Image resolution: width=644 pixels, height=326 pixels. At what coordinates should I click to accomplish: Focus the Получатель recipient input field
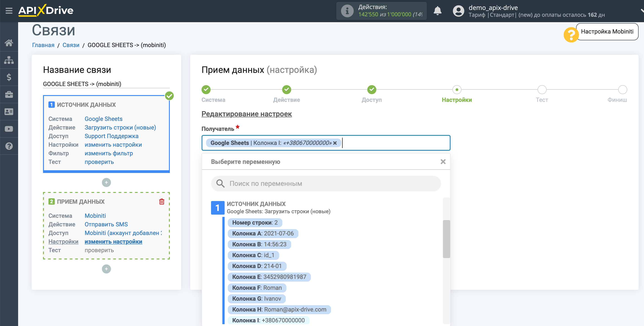coord(326,143)
